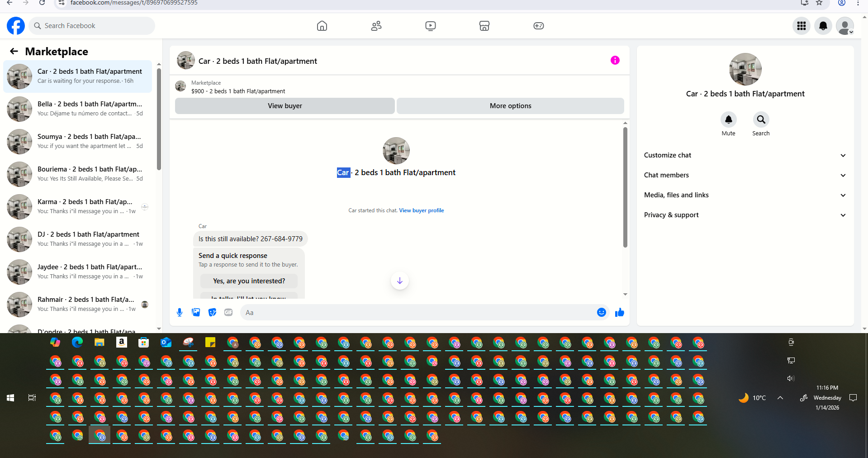Viewport: 868px width, 458px height.
Task: Open the volume control icon
Action: click(791, 378)
